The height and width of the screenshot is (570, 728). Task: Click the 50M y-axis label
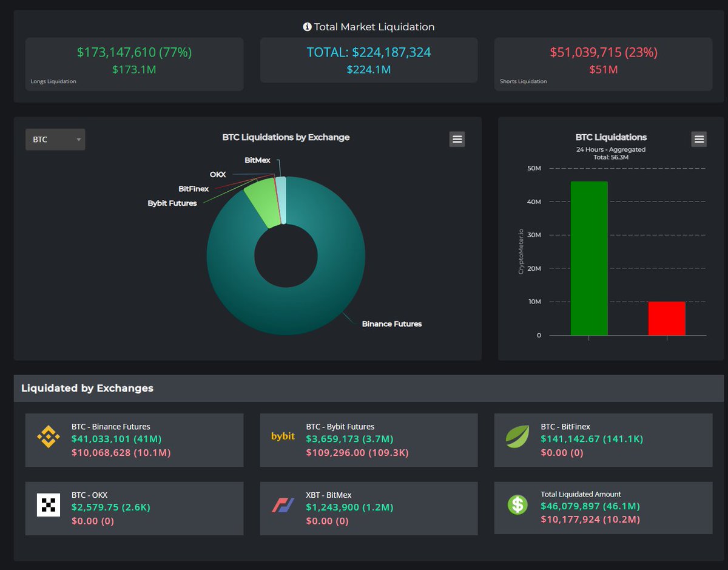click(x=534, y=168)
